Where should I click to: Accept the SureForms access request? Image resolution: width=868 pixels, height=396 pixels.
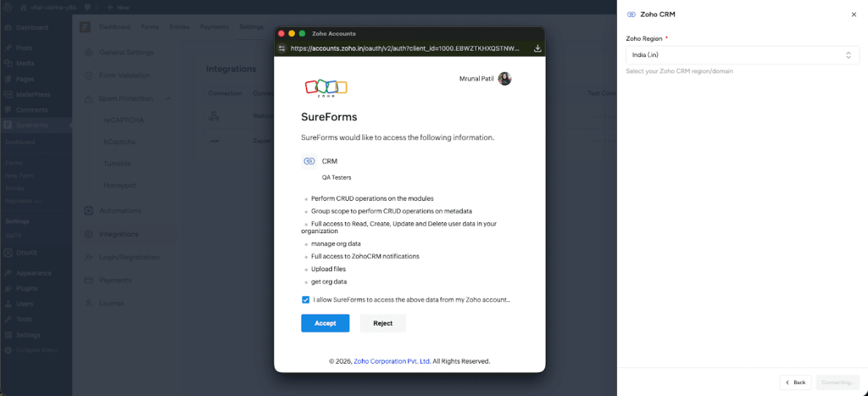pyautogui.click(x=325, y=323)
